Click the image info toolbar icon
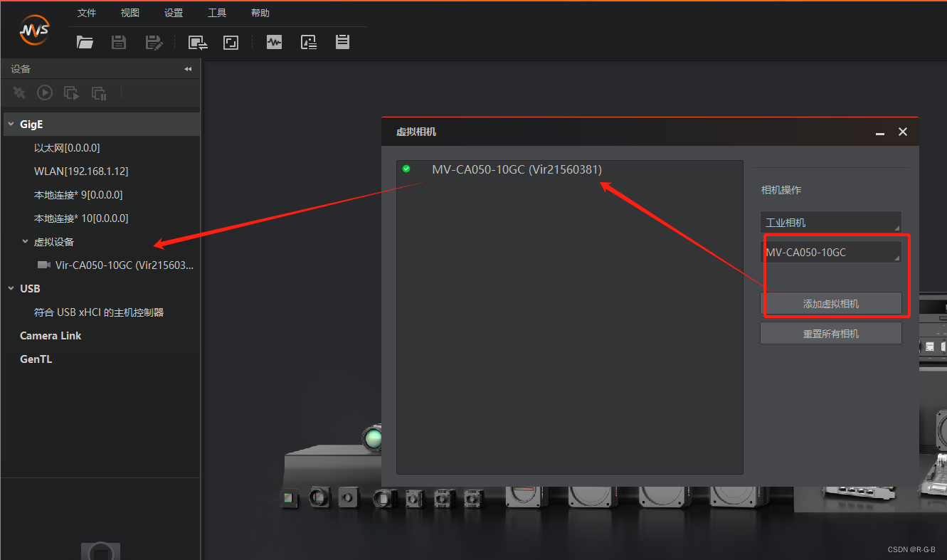 (308, 42)
